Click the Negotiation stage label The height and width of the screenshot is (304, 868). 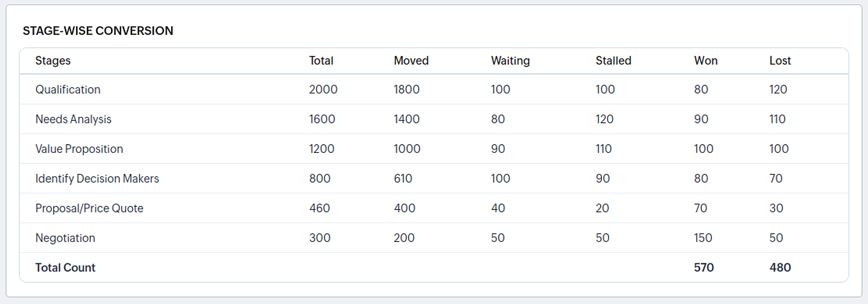tap(65, 238)
